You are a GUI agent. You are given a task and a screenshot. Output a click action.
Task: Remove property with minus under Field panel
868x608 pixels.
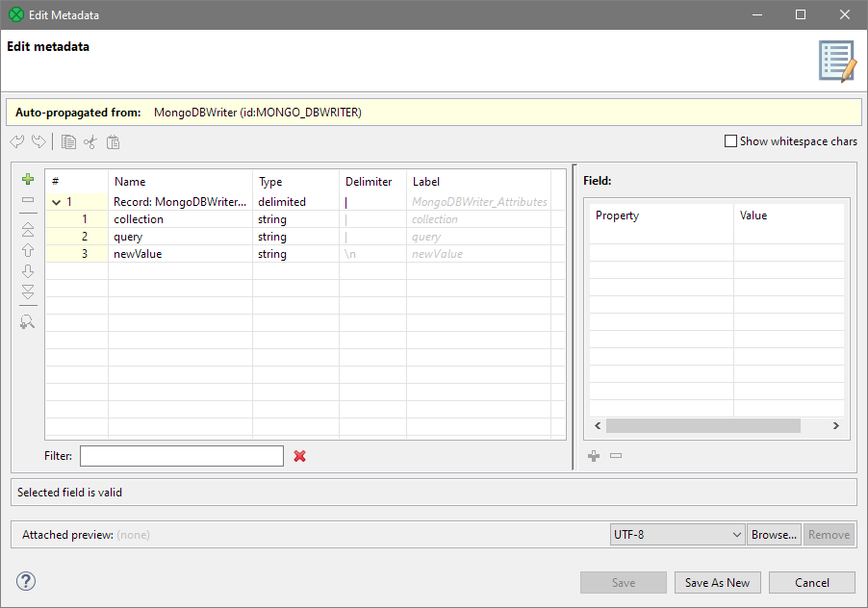coord(616,456)
